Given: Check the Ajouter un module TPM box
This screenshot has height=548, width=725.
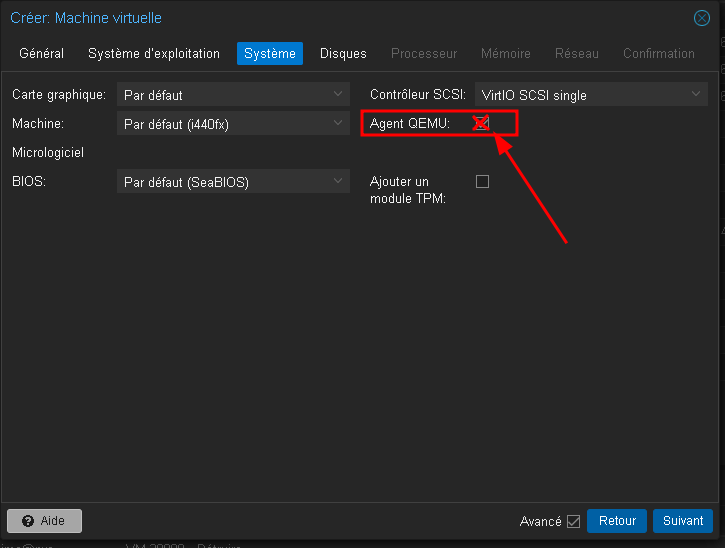Looking at the screenshot, I should pyautogui.click(x=482, y=182).
